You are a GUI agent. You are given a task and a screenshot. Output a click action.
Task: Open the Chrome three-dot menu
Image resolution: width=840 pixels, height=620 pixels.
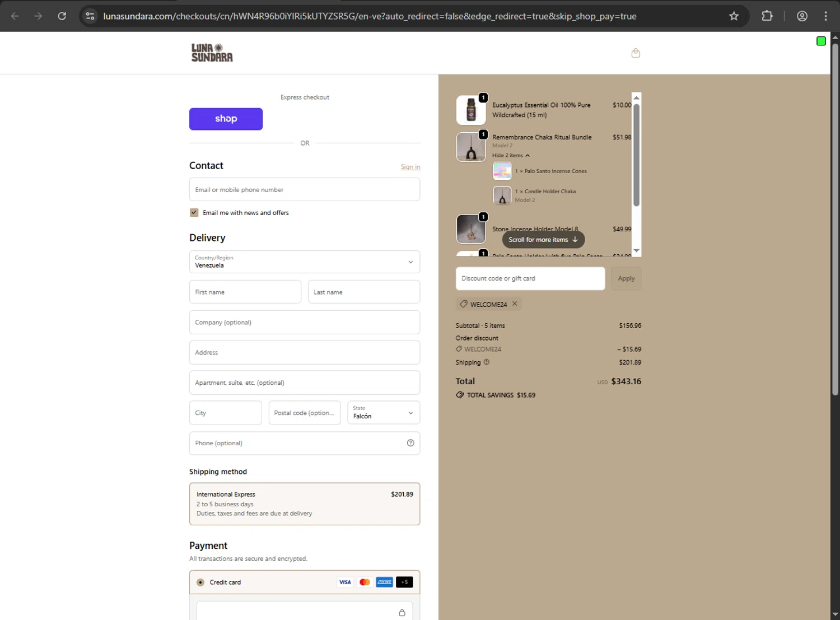(x=825, y=16)
